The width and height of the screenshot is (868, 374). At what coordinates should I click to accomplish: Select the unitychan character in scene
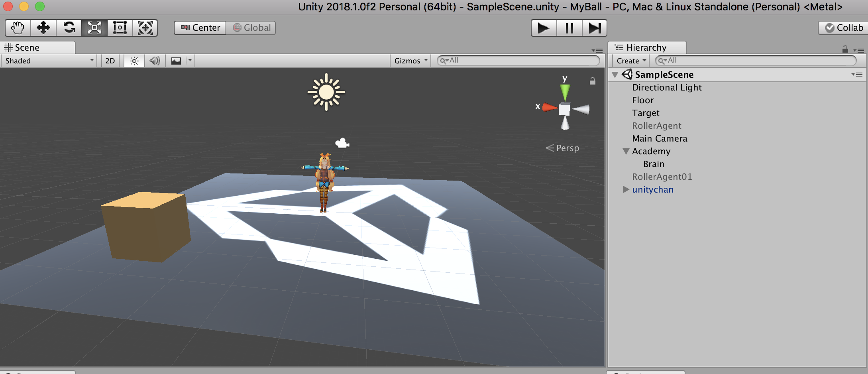pyautogui.click(x=324, y=183)
